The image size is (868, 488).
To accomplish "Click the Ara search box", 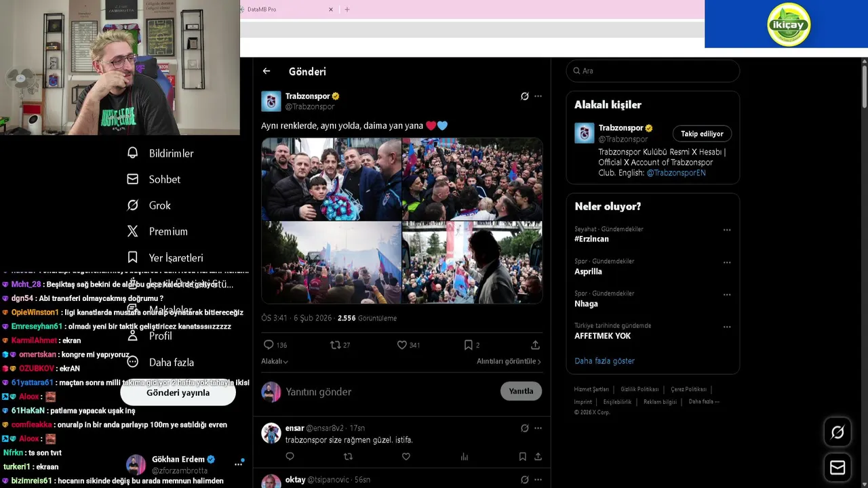I will tap(652, 70).
